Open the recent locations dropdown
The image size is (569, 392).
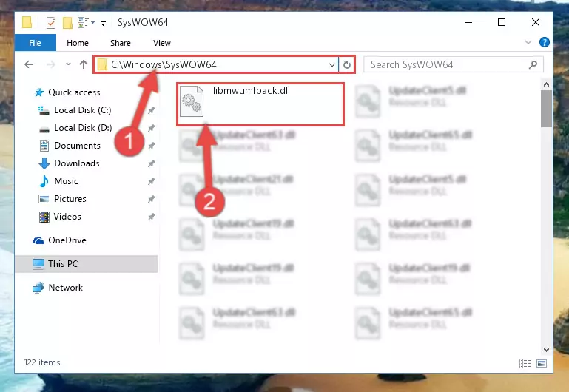tap(68, 64)
